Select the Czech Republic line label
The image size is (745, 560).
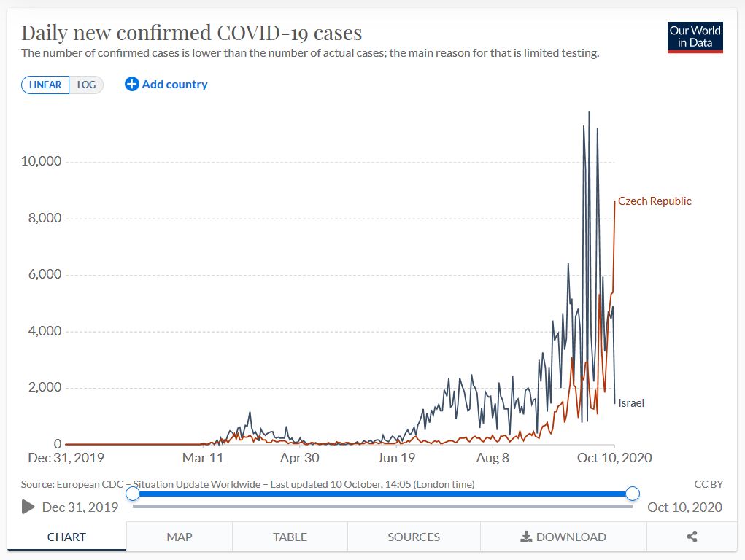(x=655, y=201)
